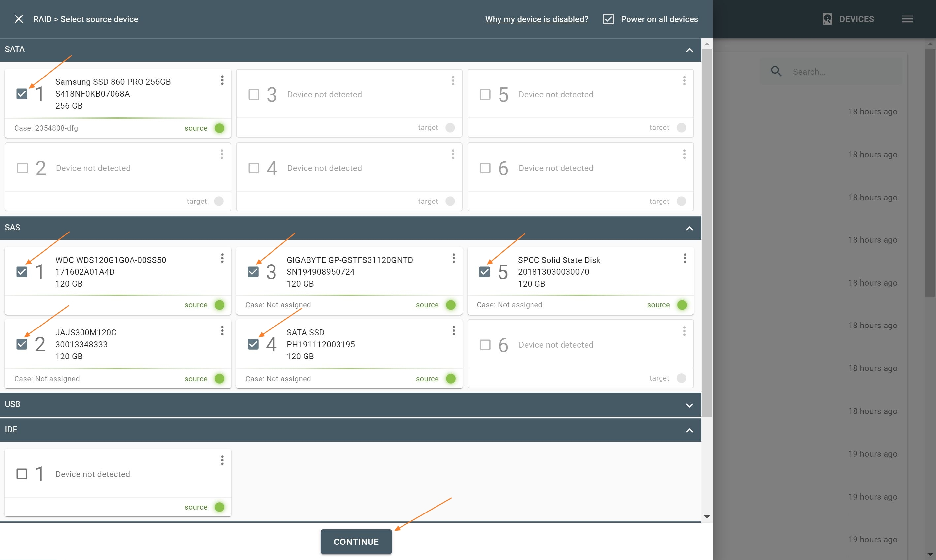Open SATA slot 3 options menu
936x560 pixels.
click(x=453, y=80)
